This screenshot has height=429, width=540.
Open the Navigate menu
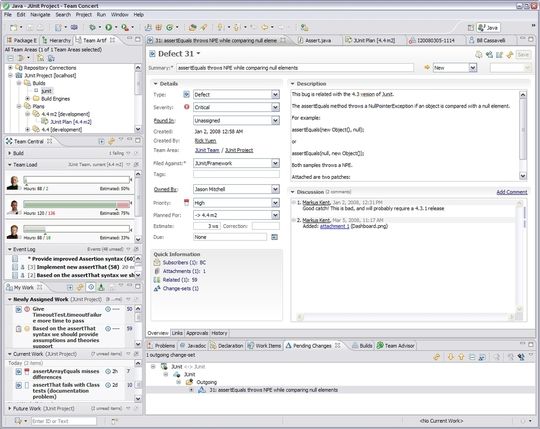(x=40, y=15)
